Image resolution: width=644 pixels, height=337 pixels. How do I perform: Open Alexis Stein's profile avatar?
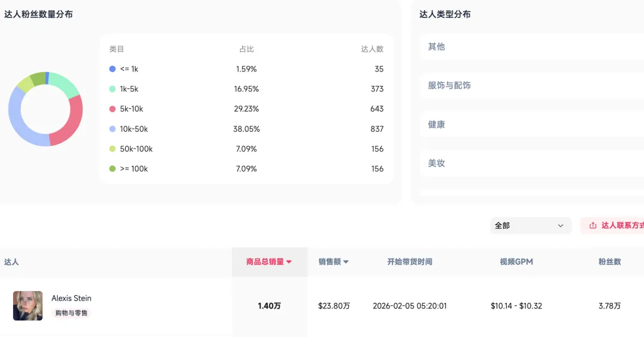tap(28, 305)
